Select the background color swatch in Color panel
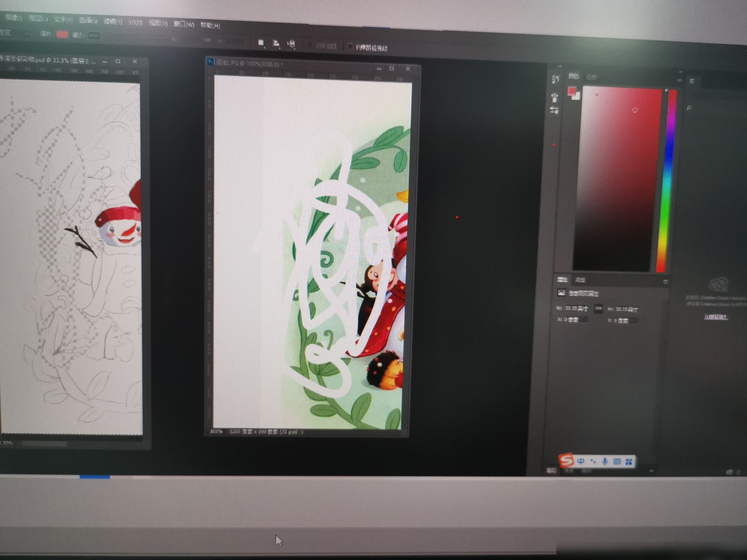Screen dimensions: 747x560 point(576,97)
